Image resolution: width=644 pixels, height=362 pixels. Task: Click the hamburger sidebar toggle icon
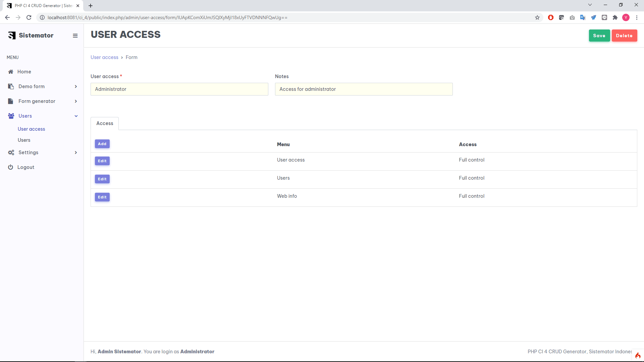(x=75, y=36)
